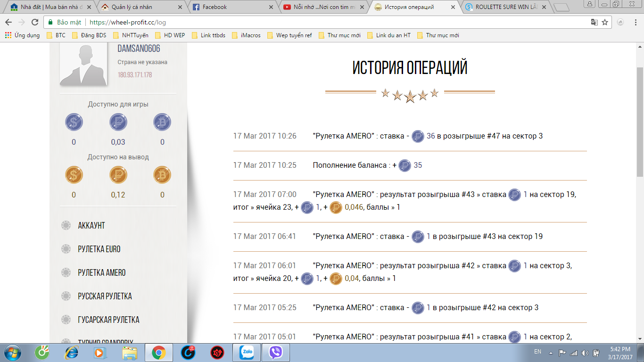The width and height of the screenshot is (644, 362).
Task: Switch to the Facebook tab
Action: click(232, 7)
